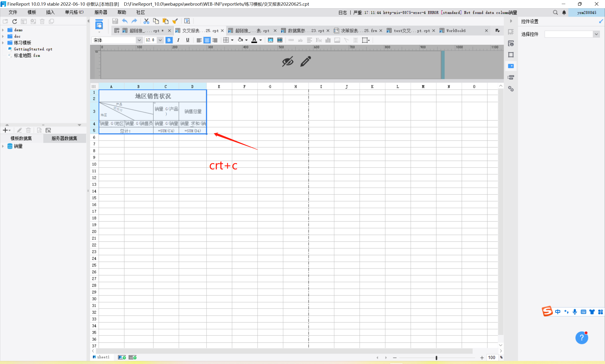Open the 服务器 menu

click(101, 12)
